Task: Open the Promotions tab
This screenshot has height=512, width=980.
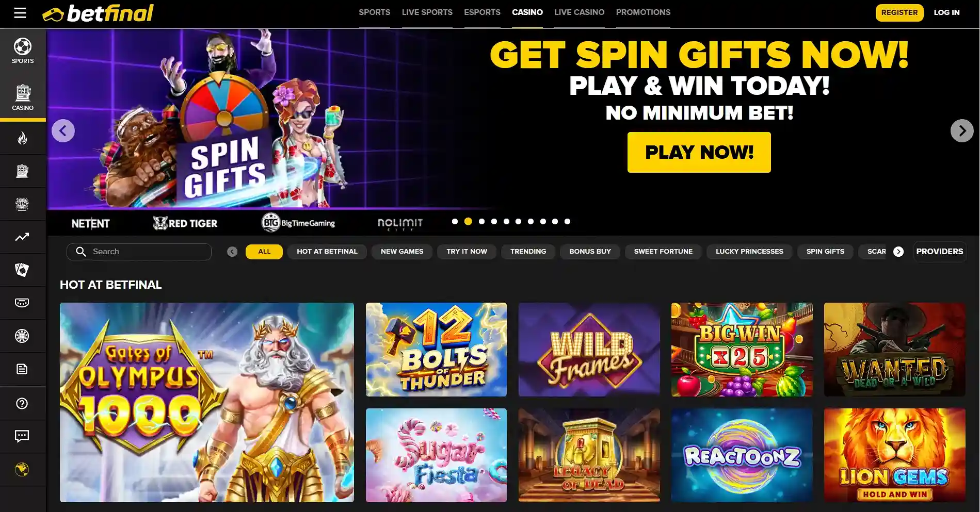Action: [643, 12]
